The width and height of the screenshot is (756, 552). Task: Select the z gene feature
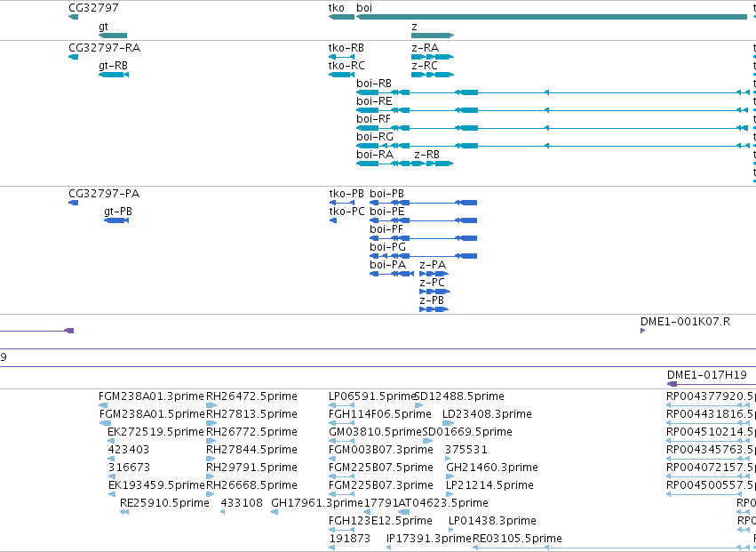click(x=433, y=36)
